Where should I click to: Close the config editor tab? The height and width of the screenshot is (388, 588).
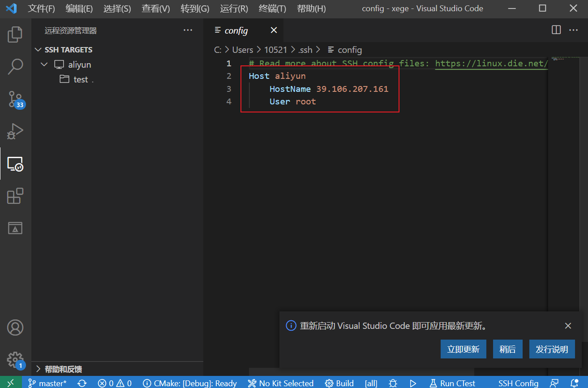[x=274, y=30]
